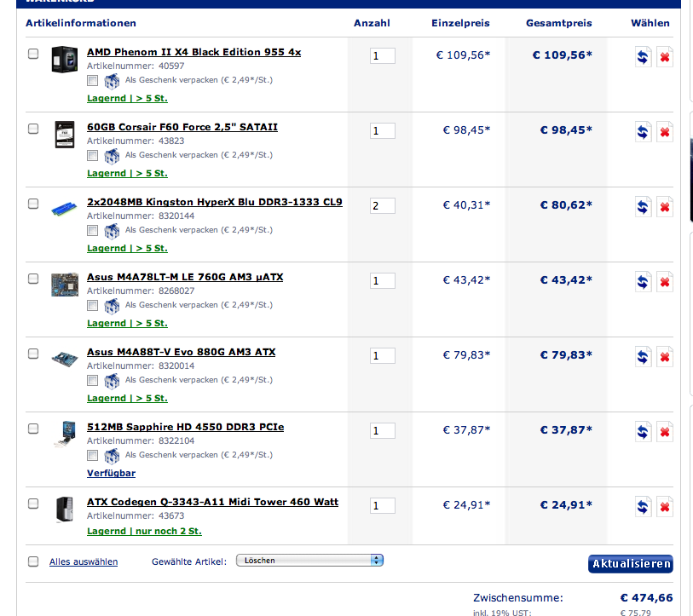Click gift box icon under Asus M4A88T-V Evo
The image size is (693, 616).
click(112, 381)
